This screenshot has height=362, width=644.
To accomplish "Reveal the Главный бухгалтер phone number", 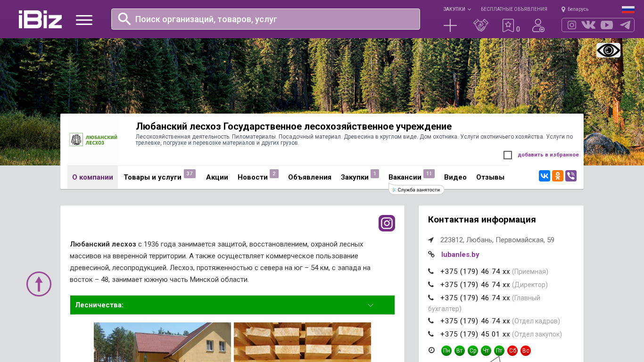I will point(475,298).
